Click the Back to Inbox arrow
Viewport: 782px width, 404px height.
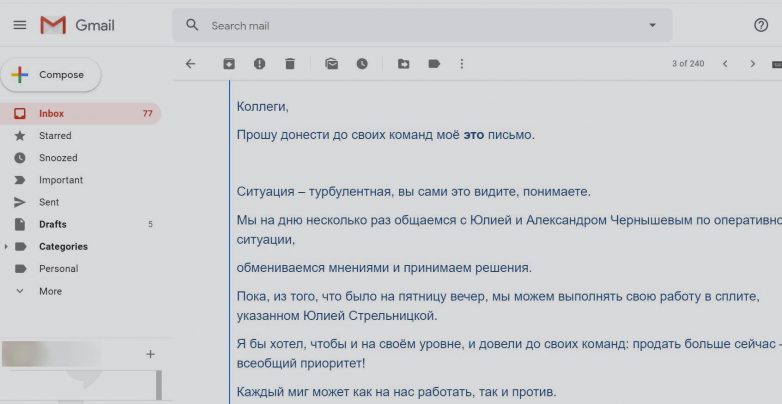pos(191,64)
